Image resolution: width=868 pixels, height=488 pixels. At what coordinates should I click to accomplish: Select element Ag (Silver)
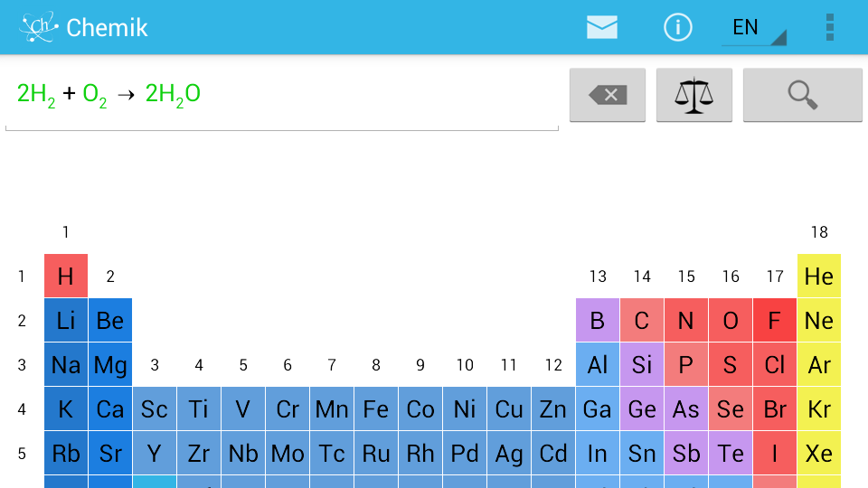[x=509, y=453]
